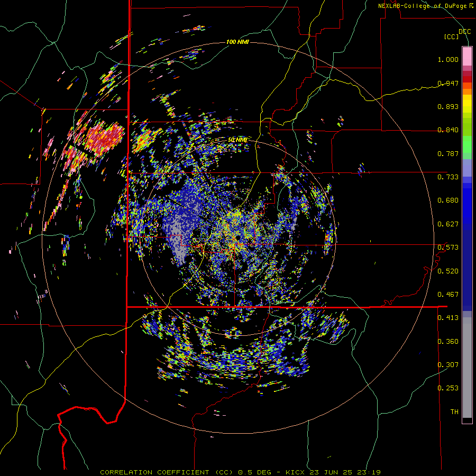Click the 0.253 scale value
476x476 pixels.
pos(448,388)
